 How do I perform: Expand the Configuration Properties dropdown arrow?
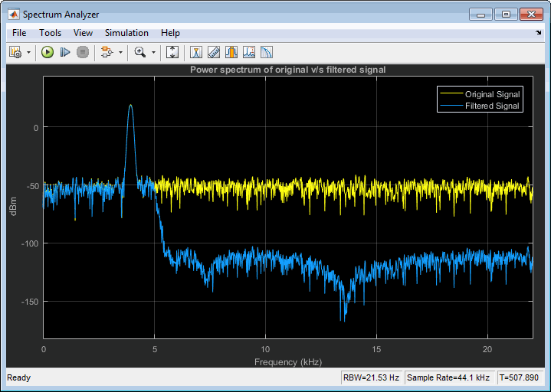click(x=29, y=53)
